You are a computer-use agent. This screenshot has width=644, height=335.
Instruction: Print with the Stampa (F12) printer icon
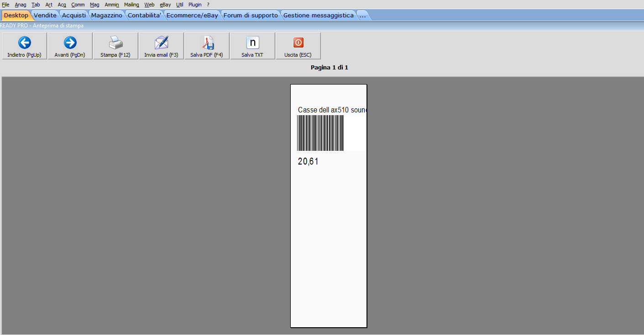tap(116, 46)
